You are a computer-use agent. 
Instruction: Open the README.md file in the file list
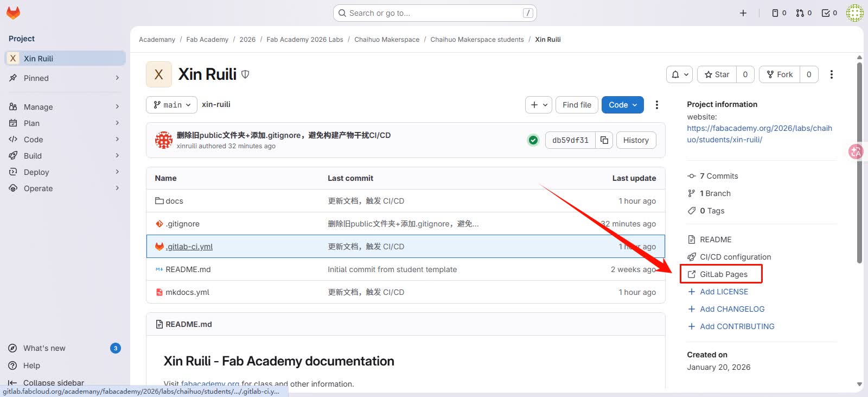[x=188, y=269]
